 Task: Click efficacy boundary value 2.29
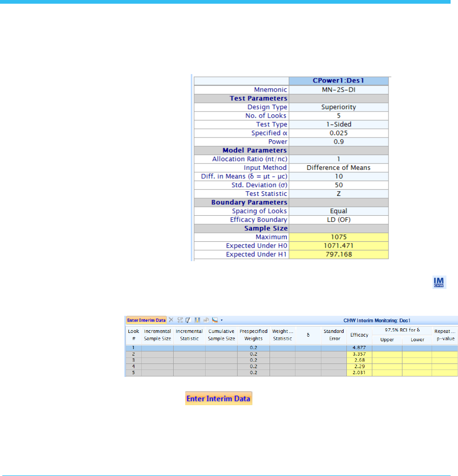[359, 366]
